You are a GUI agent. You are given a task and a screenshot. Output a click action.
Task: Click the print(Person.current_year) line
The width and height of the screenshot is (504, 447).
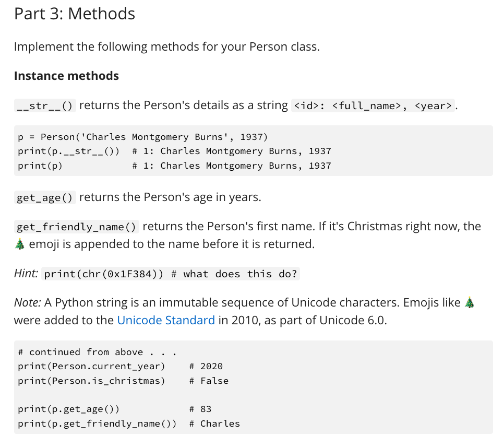pyautogui.click(x=121, y=366)
